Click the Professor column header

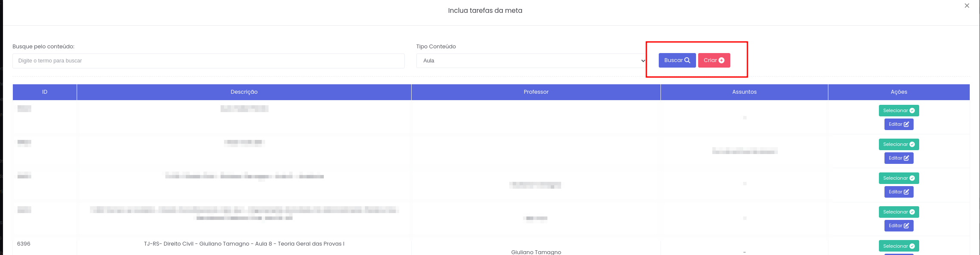[x=536, y=92]
